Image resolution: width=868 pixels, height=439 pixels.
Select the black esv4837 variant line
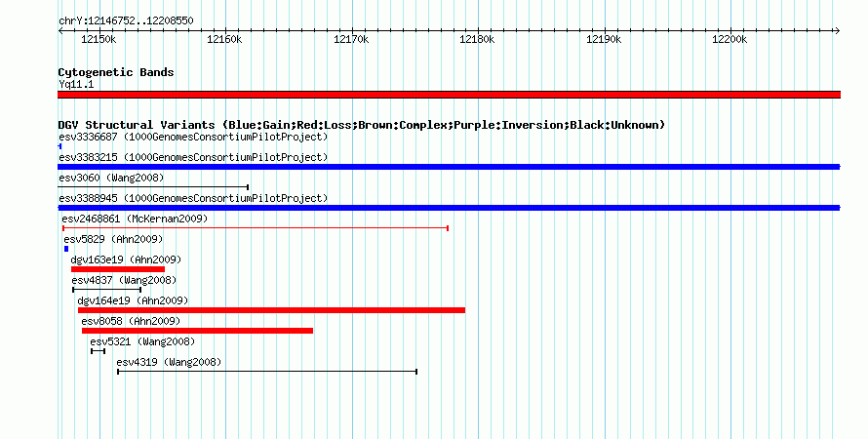coord(107,290)
